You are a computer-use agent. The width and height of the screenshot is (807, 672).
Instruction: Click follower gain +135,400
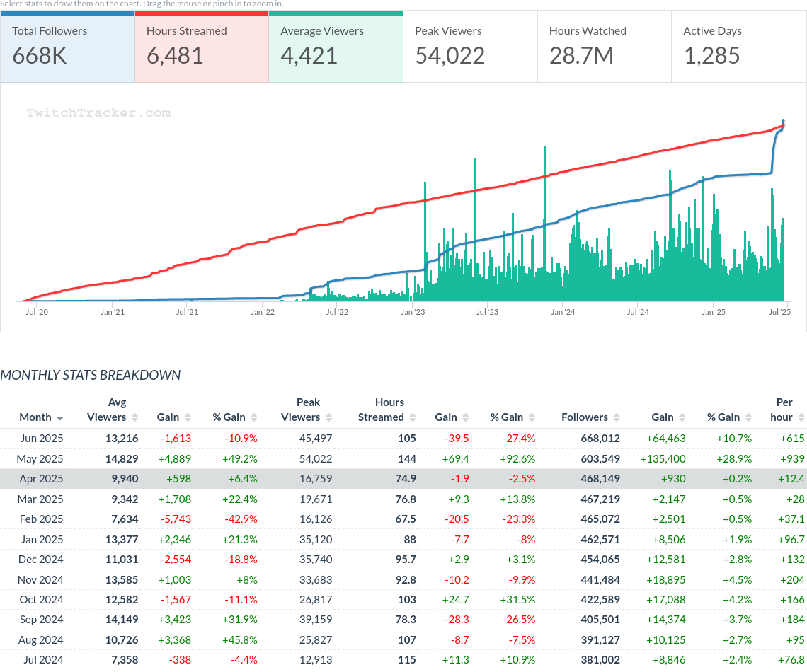coord(663,458)
